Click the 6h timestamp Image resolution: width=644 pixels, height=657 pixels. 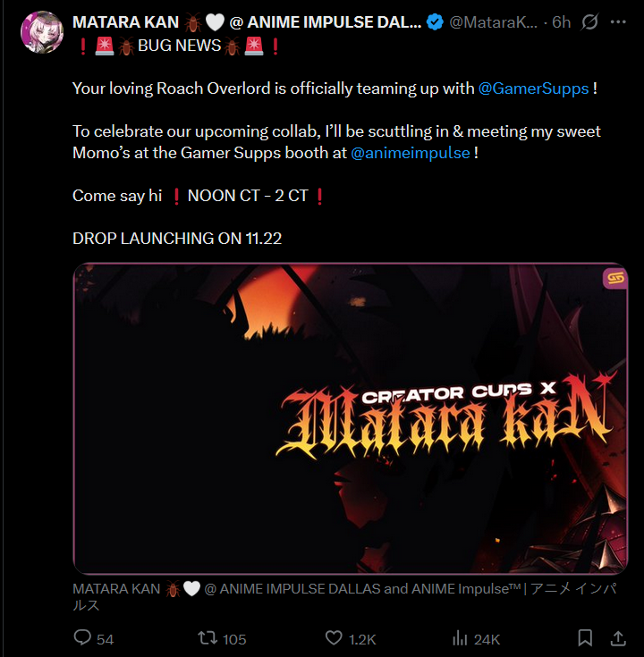[561, 22]
